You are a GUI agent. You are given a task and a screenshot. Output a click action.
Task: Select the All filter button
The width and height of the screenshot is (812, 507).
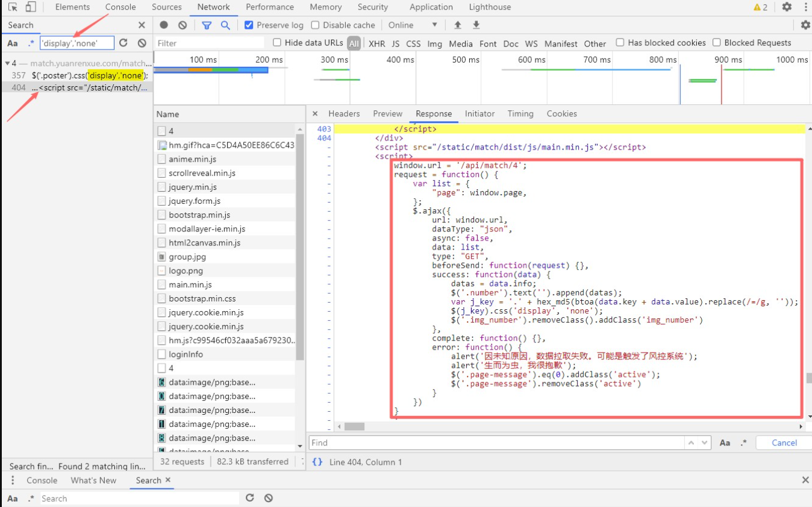pos(354,43)
